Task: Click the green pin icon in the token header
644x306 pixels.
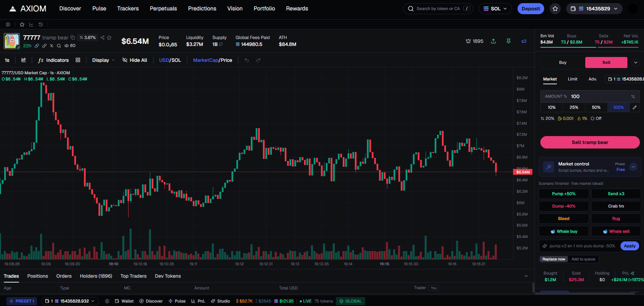Action: point(509,41)
